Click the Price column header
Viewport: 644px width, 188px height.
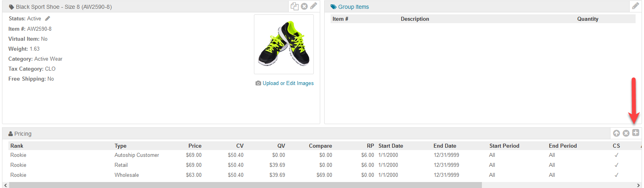click(195, 146)
